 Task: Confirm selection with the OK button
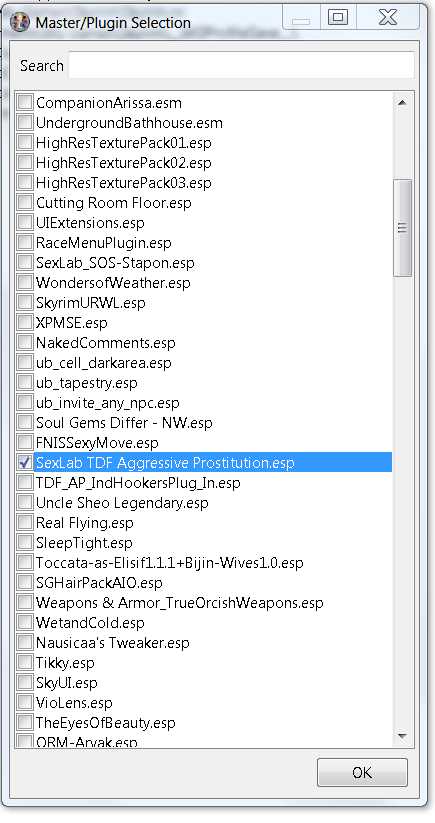tap(362, 773)
